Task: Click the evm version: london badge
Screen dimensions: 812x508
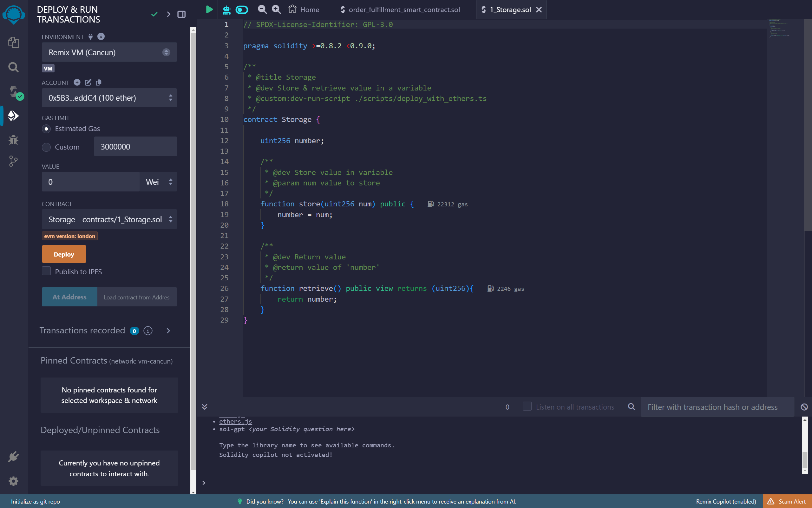Action: click(x=70, y=236)
